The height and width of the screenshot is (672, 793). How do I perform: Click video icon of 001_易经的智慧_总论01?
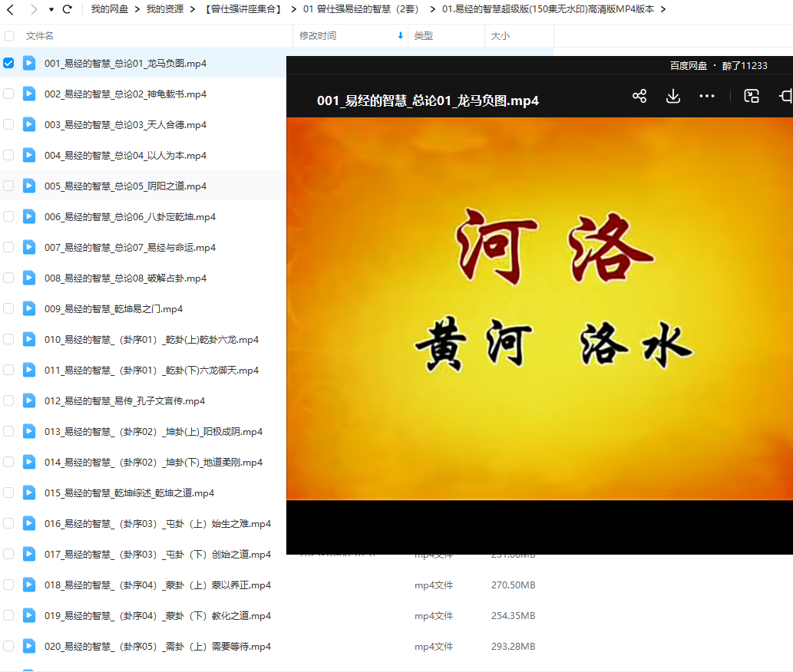29,63
